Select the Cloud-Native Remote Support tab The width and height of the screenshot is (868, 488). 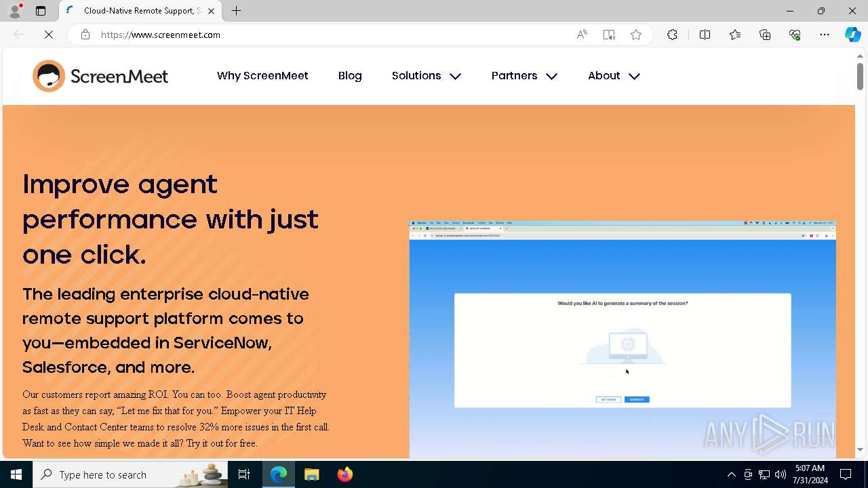140,11
